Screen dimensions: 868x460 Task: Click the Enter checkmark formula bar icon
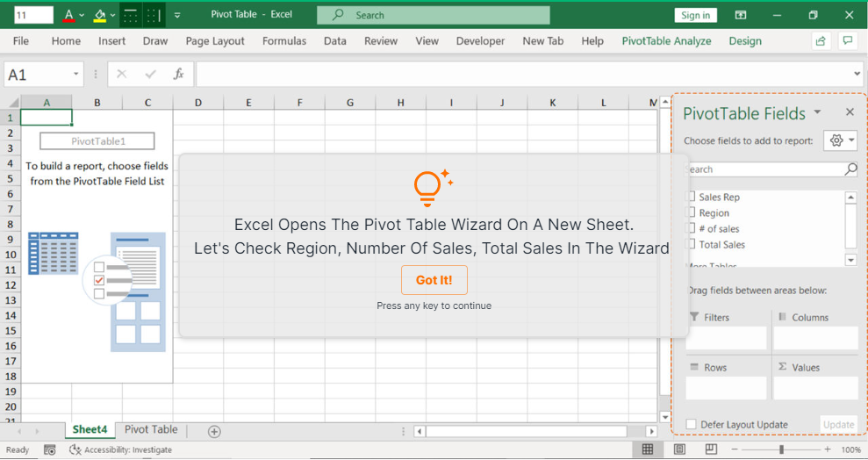click(150, 74)
